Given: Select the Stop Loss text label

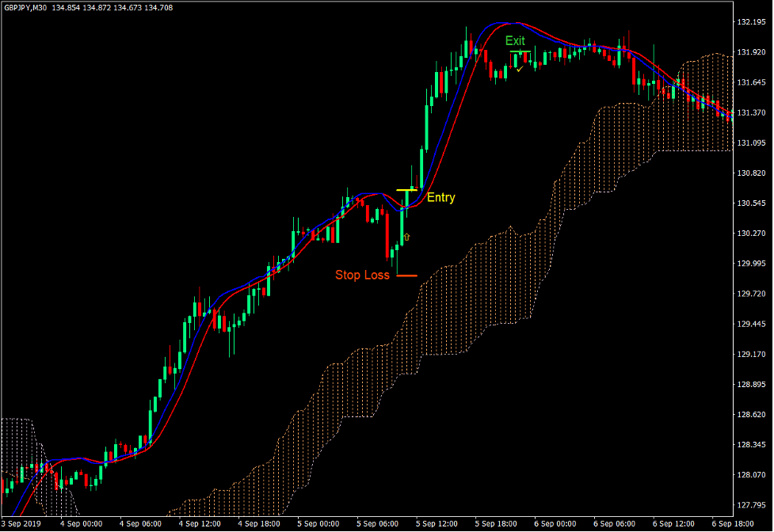Looking at the screenshot, I should tap(363, 275).
